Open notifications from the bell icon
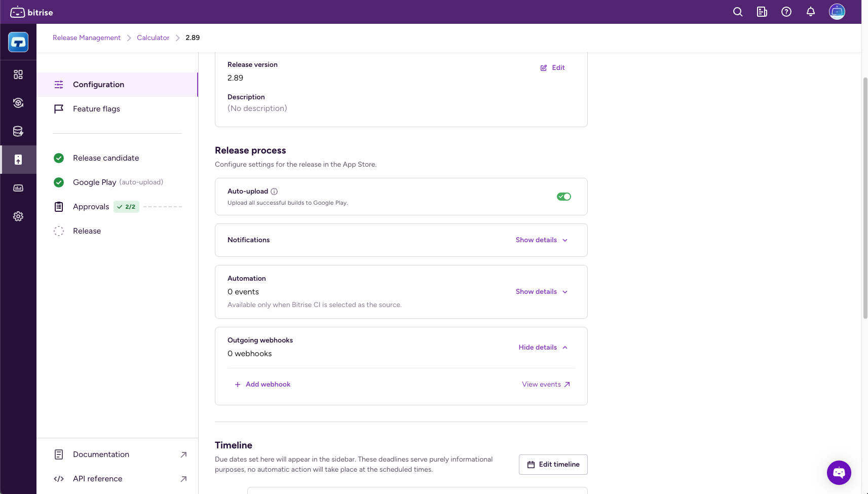The image size is (868, 494). (x=810, y=12)
